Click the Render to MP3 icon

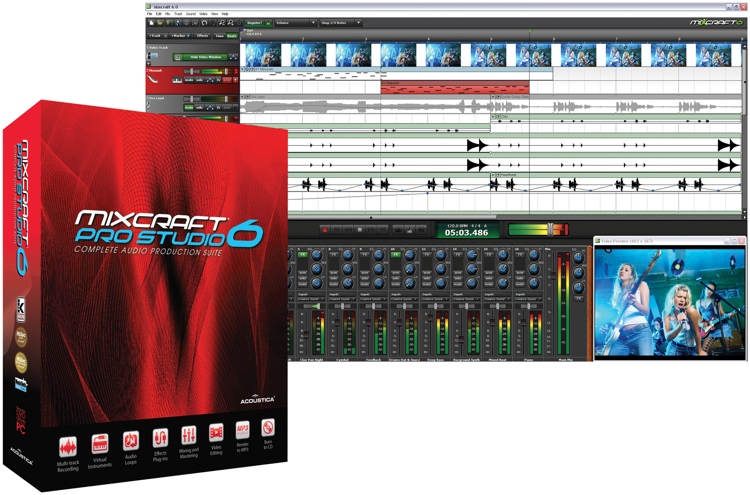tap(243, 432)
